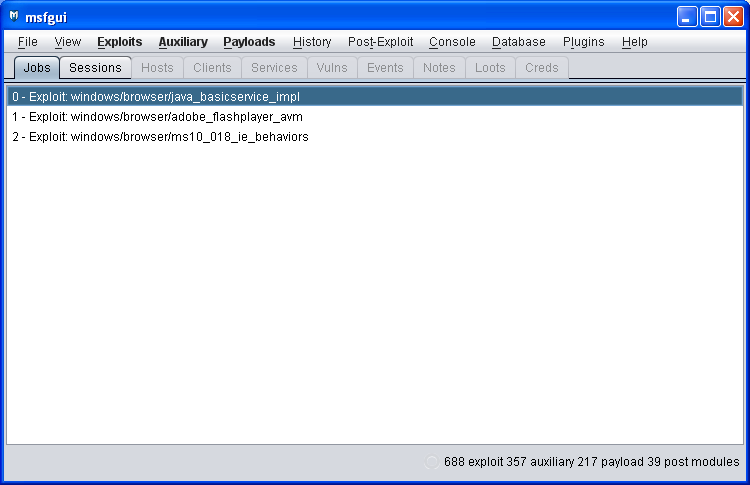Screen dimensions: 750x485
Task: Expand the Database menu
Action: tap(519, 42)
